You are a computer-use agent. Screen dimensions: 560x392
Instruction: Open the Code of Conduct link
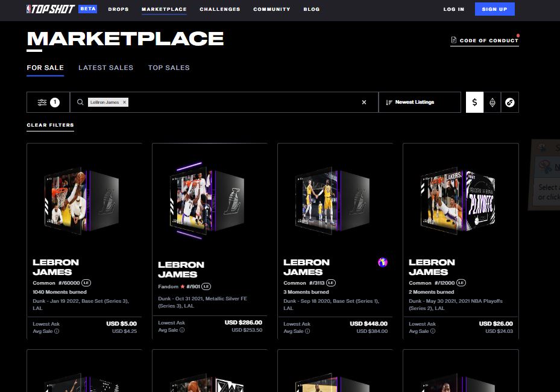485,40
